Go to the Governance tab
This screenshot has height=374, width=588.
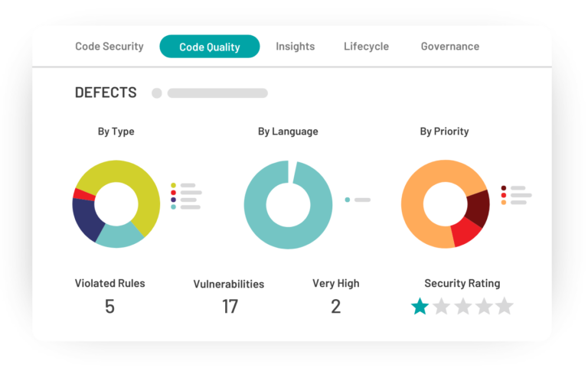click(x=450, y=47)
